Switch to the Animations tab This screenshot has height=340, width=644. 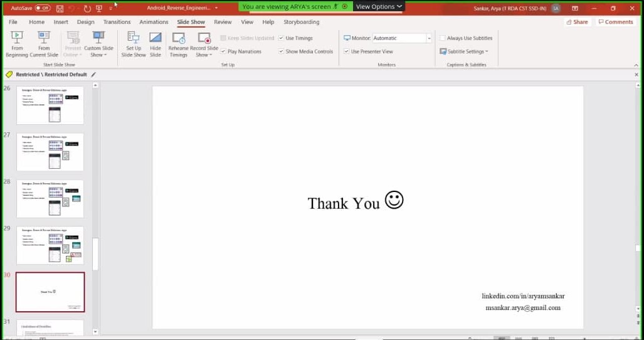tap(154, 22)
